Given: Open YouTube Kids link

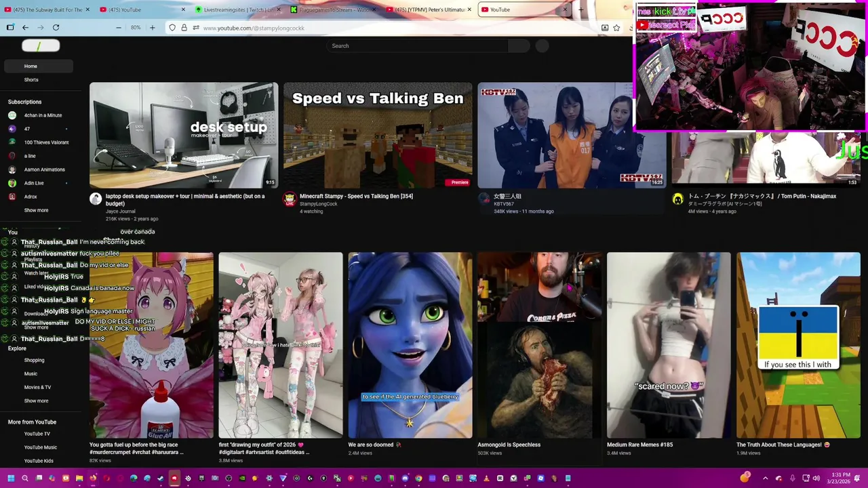Looking at the screenshot, I should pos(39,461).
